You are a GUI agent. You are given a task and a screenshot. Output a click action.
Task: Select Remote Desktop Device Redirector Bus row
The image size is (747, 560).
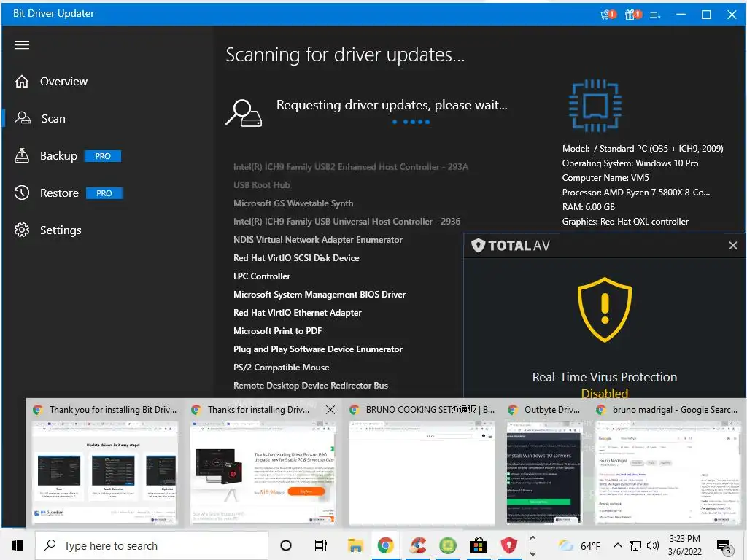(311, 386)
